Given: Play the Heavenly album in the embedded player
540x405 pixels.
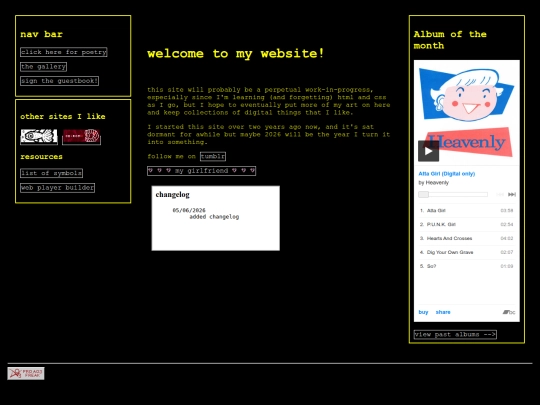Looking at the screenshot, I should 428,151.
